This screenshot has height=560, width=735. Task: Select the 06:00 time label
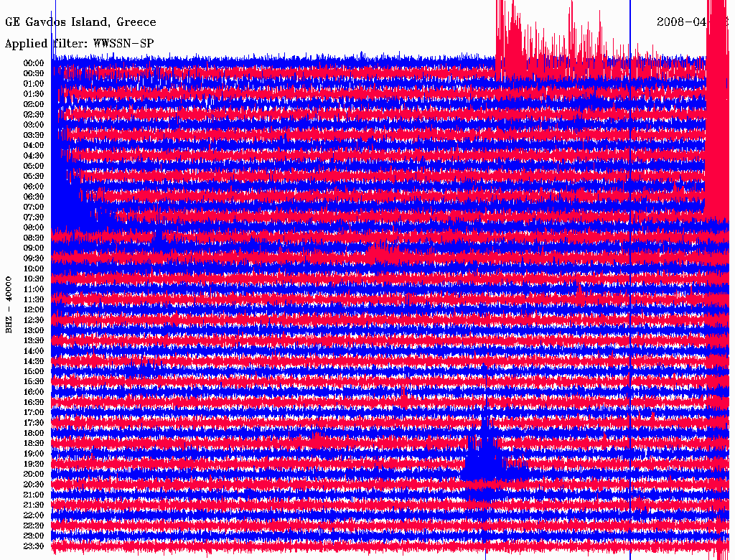pos(33,186)
